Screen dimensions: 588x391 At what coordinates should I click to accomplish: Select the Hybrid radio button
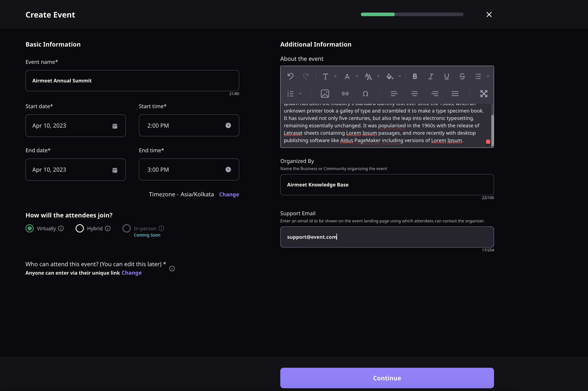[x=80, y=228]
